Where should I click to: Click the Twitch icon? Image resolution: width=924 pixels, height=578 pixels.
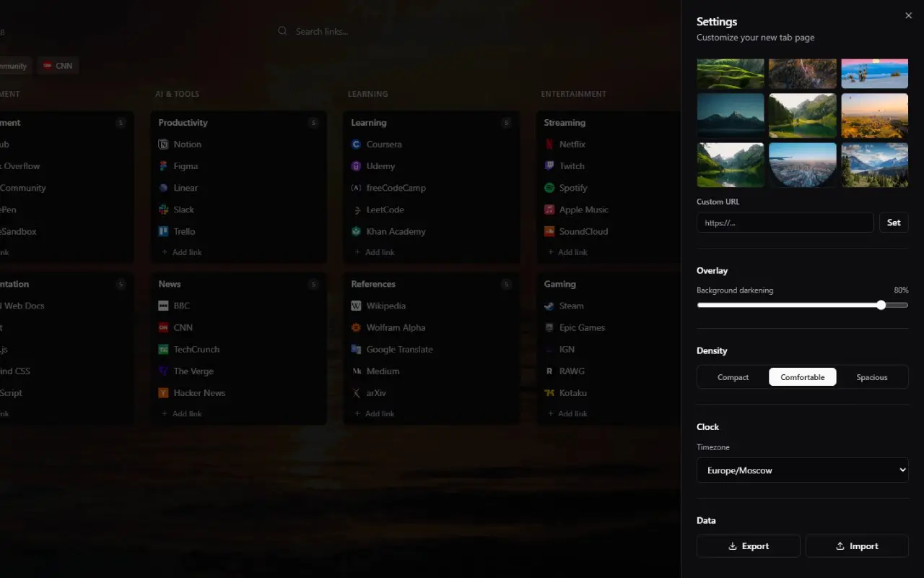coord(549,166)
